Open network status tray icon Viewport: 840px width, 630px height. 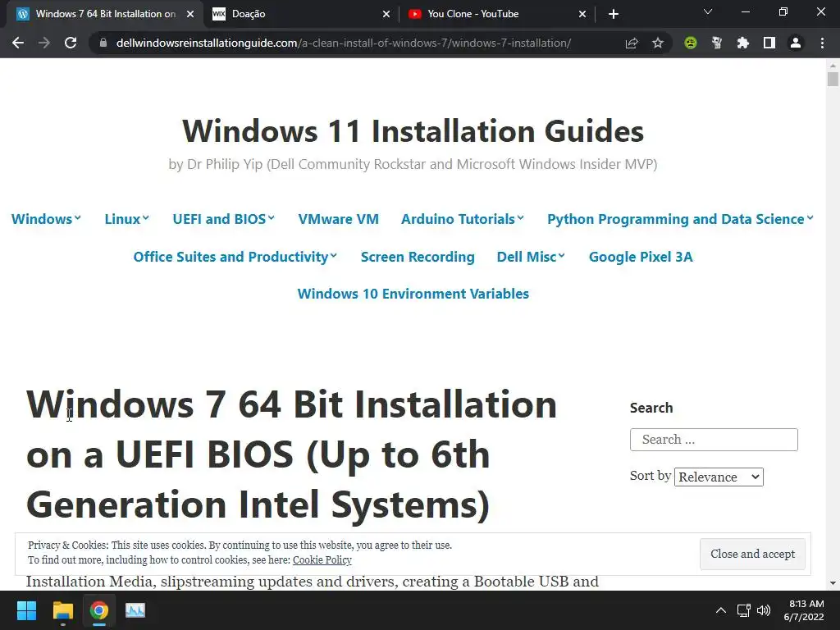743,610
